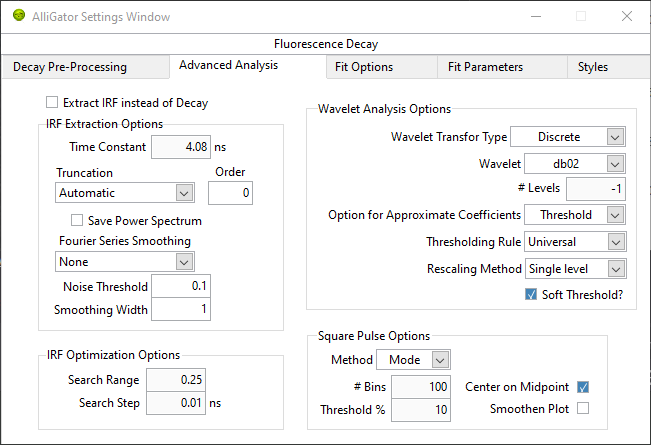The height and width of the screenshot is (445, 651).
Task: Open the Truncation Automatic dropdown
Action: (x=125, y=193)
